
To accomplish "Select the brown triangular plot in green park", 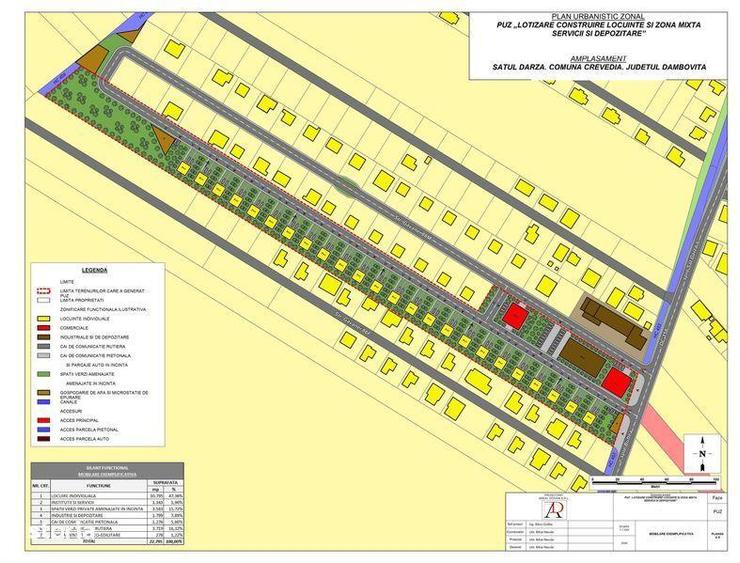I will pos(162,139).
